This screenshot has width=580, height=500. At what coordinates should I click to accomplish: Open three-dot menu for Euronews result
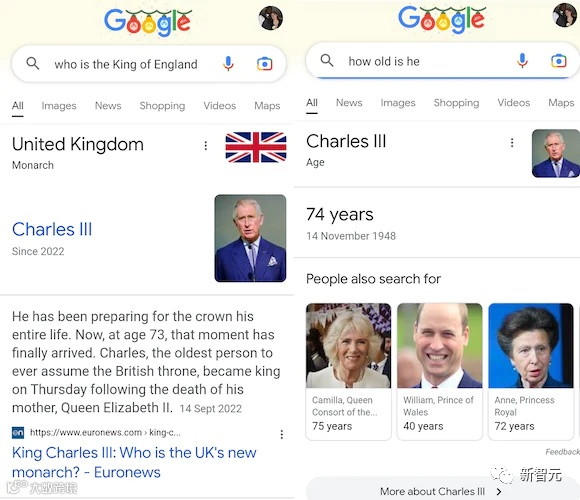pos(282,434)
